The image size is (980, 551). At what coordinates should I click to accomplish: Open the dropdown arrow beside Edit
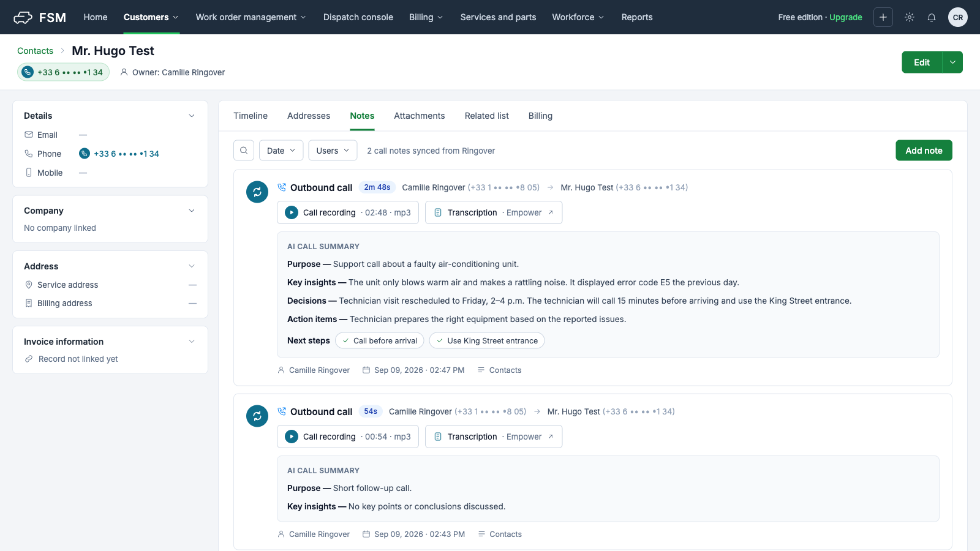[952, 62]
